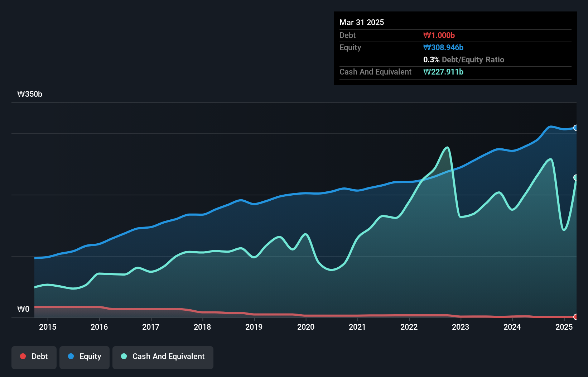Click the Debt label in tooltip
588x377 pixels.
tap(348, 35)
